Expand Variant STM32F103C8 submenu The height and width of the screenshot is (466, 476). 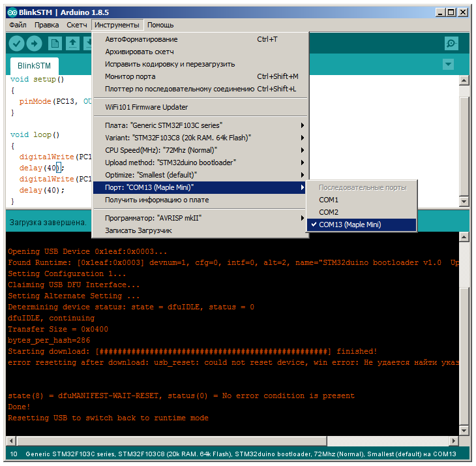[x=200, y=138]
